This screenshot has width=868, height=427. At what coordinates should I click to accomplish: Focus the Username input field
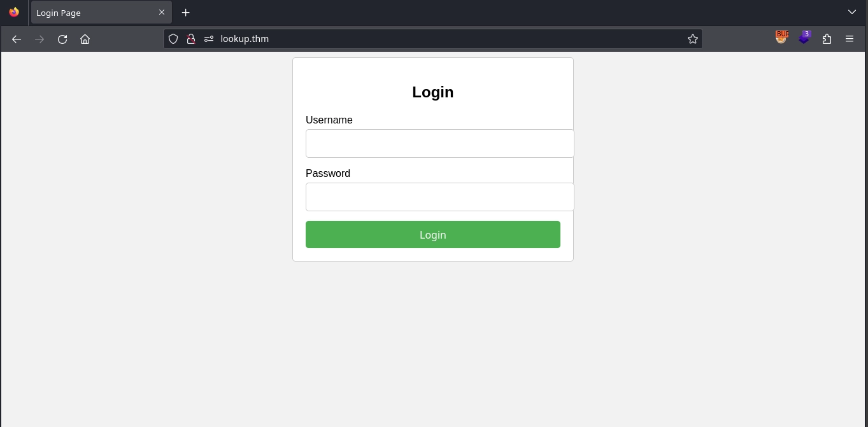point(439,143)
